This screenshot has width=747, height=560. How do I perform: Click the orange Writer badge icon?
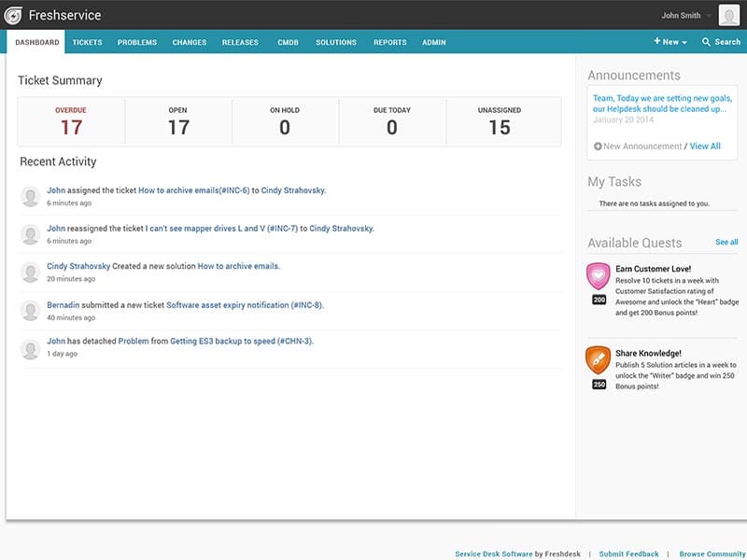[x=598, y=359]
